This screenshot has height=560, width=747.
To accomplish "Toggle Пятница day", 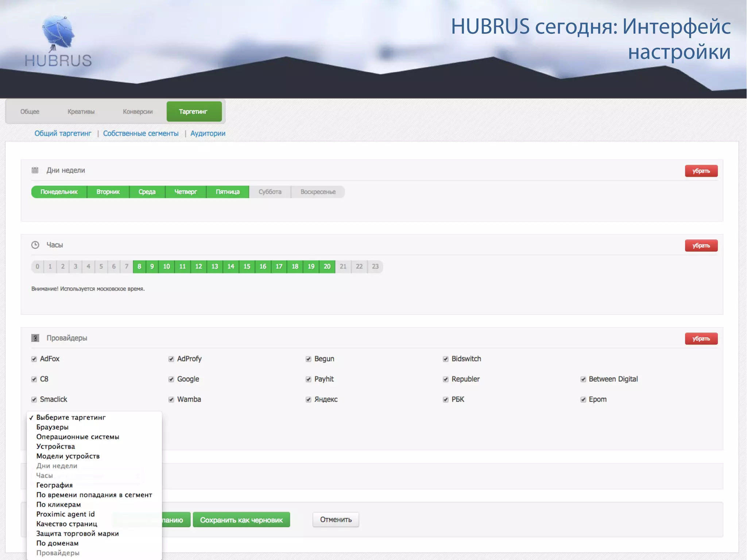I will (228, 192).
